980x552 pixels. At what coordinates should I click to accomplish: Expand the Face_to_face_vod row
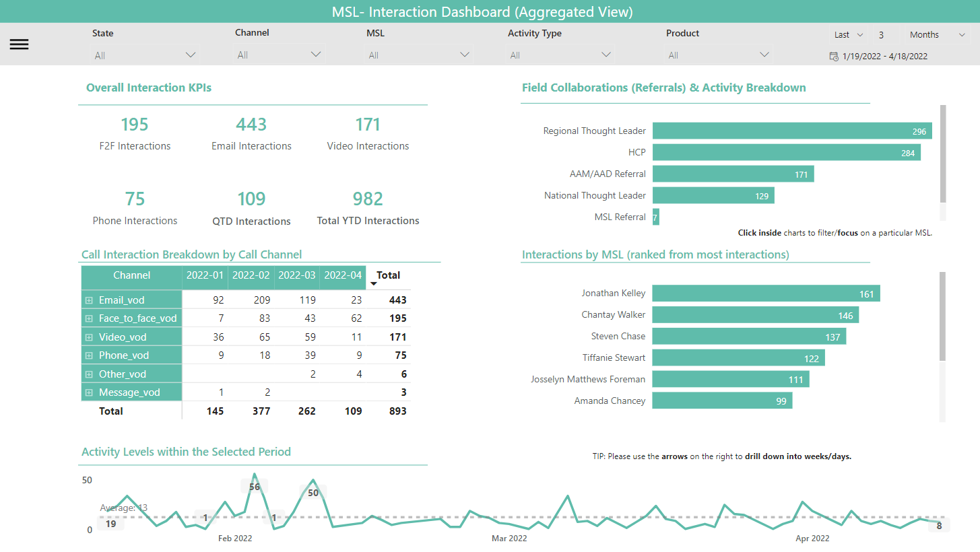[x=88, y=318]
